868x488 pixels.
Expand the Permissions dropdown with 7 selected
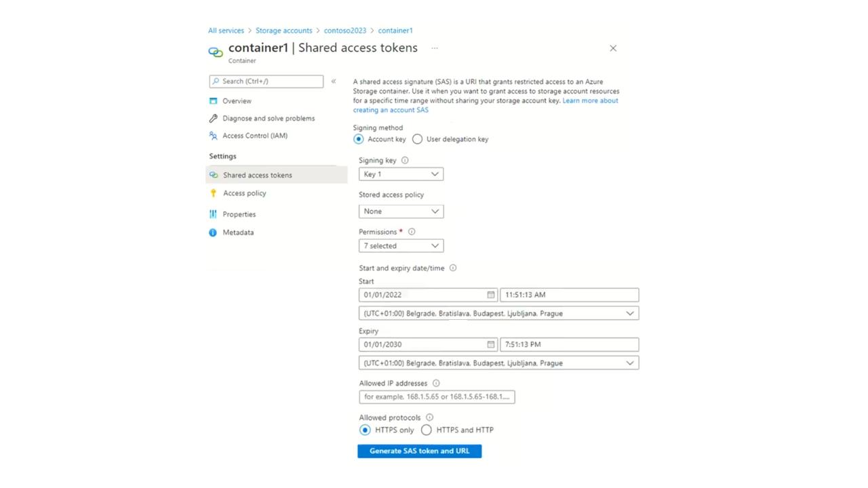click(401, 246)
